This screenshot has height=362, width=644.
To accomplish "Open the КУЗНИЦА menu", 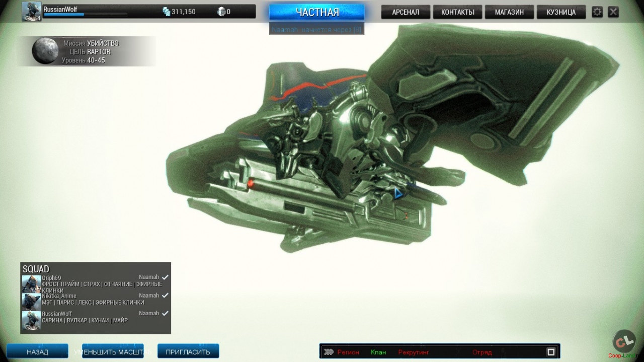I will pyautogui.click(x=561, y=12).
